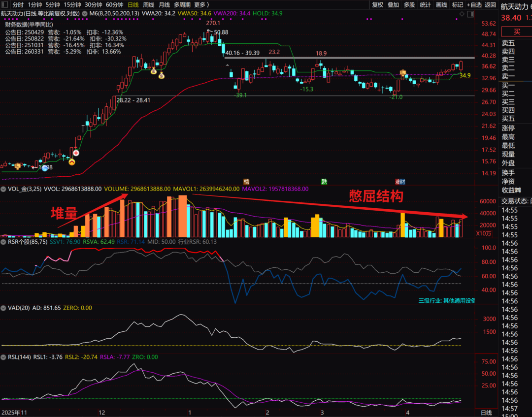
Task: Click the blue circle marker near 14.98
Action: (45, 167)
